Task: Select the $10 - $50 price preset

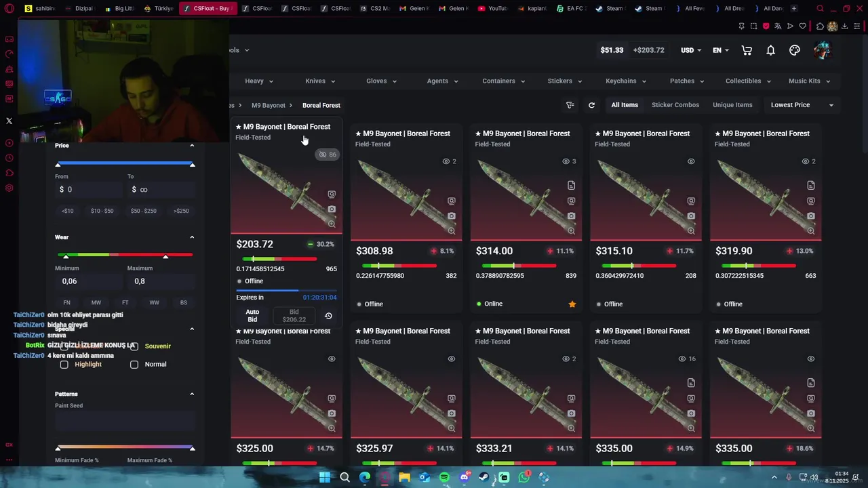Action: (x=102, y=211)
